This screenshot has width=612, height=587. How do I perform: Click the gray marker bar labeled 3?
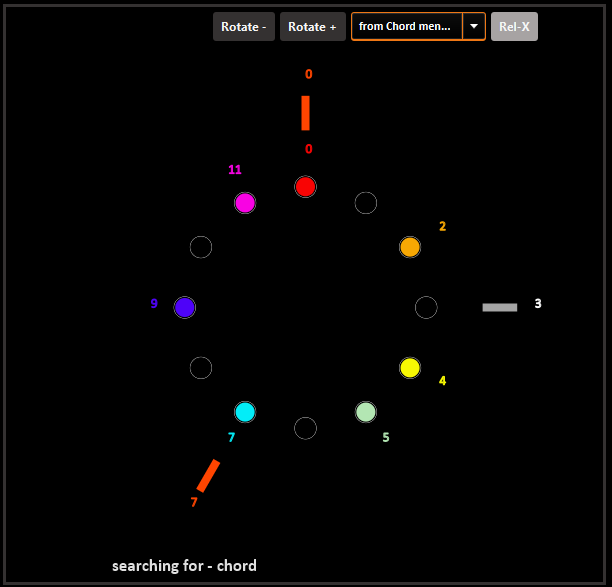499,307
